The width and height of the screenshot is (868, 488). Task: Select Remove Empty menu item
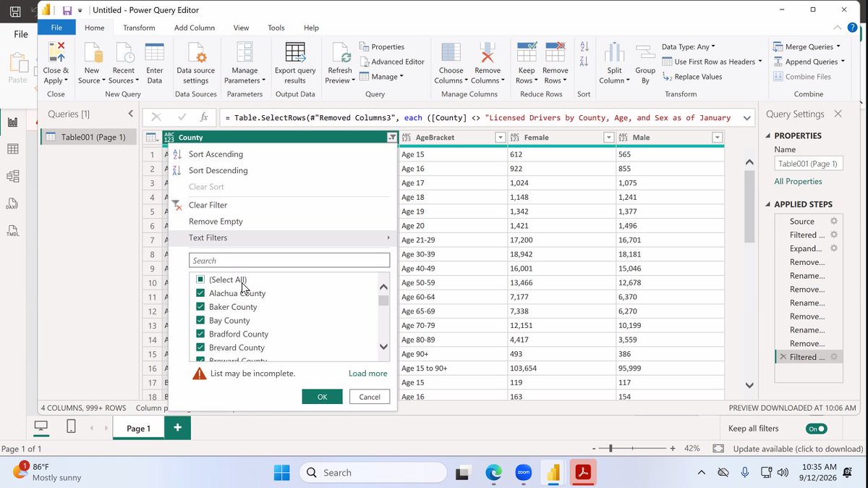(x=216, y=222)
